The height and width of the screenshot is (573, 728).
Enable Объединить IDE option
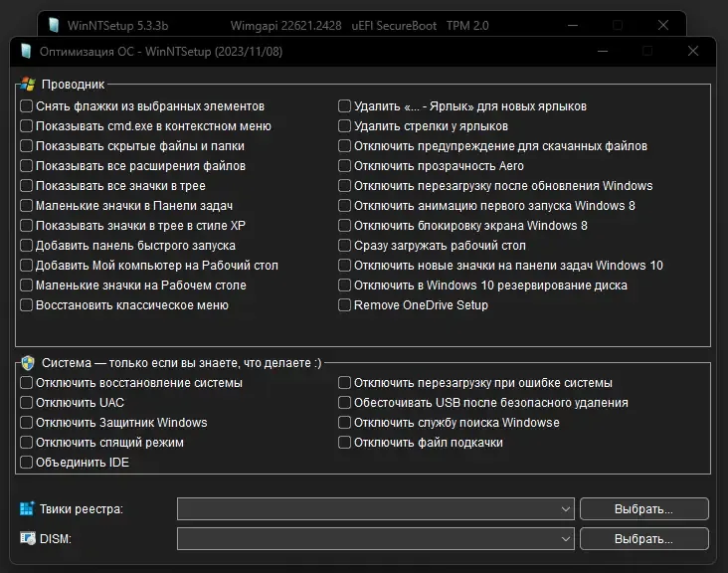click(x=27, y=463)
